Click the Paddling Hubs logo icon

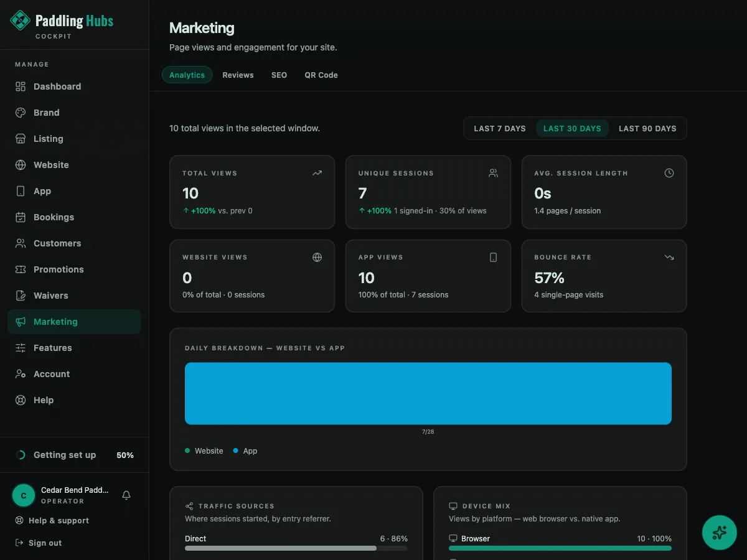(x=21, y=21)
